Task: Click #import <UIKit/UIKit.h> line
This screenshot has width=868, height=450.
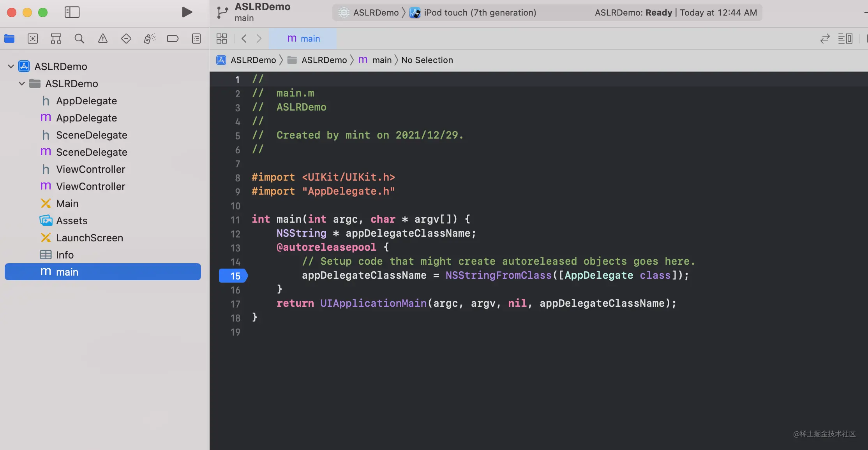Action: point(323,177)
